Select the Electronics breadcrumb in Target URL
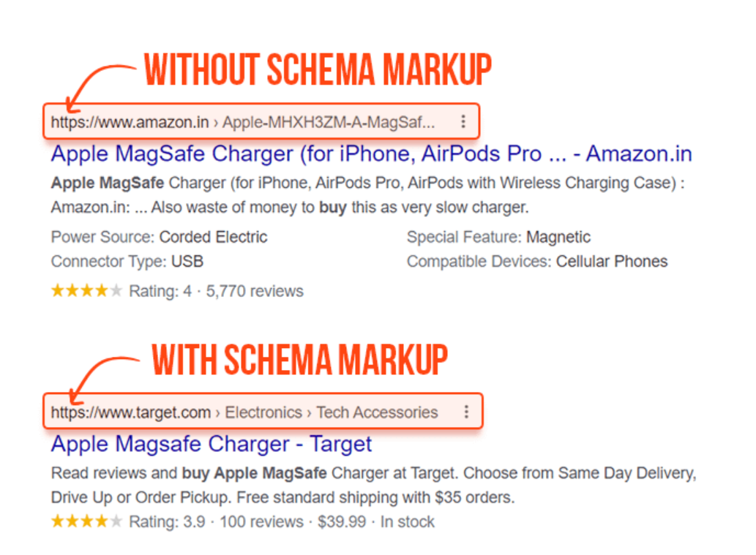The height and width of the screenshot is (555, 756). 263,412
